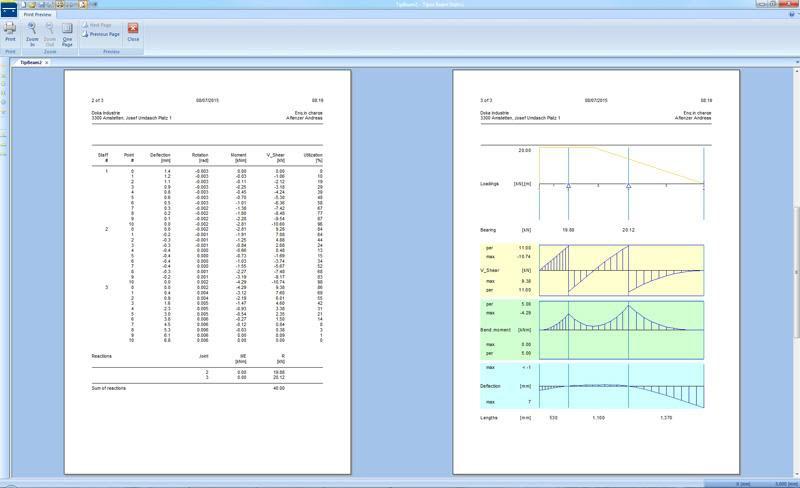Close the print preview with red X
Image resolution: width=800 pixels, height=488 pixels.
click(133, 32)
